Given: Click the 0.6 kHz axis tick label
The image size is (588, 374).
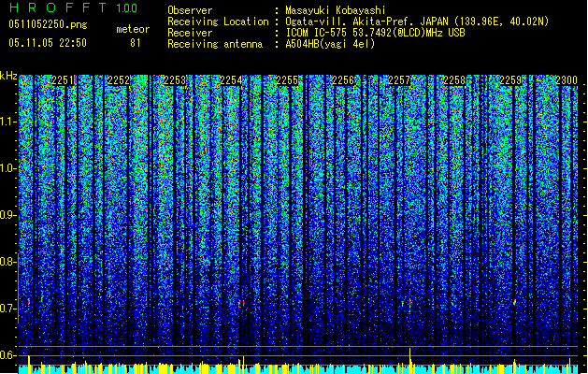Looking at the screenshot, I should [7, 355].
